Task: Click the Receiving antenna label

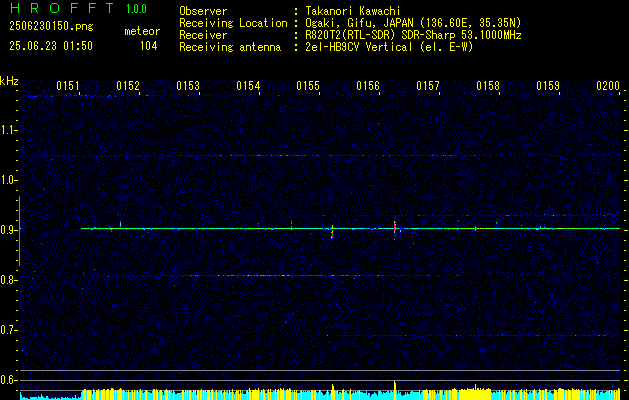Action: click(230, 47)
